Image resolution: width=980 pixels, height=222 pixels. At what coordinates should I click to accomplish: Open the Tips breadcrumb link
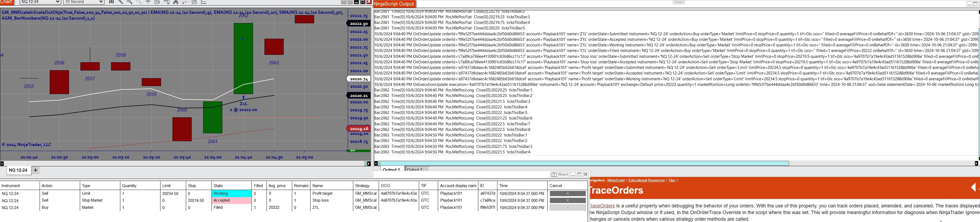point(672,180)
